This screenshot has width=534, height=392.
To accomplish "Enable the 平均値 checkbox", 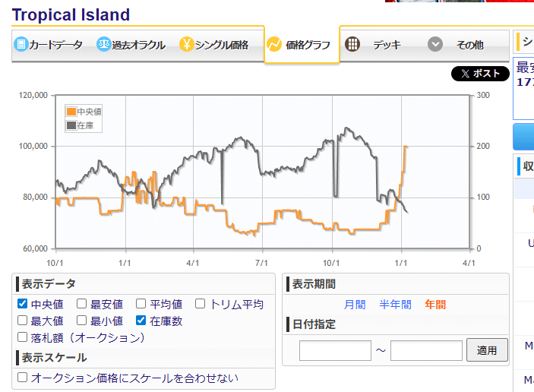I will tap(141, 303).
